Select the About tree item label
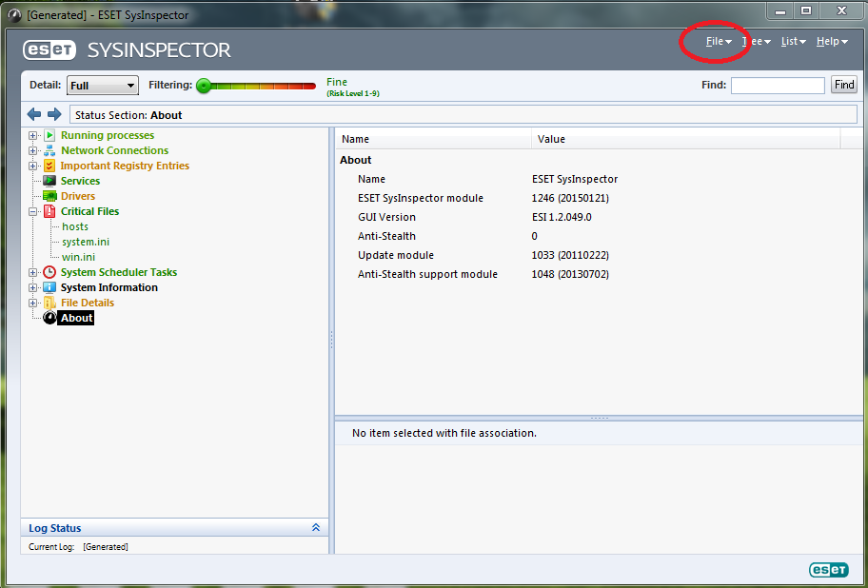The width and height of the screenshot is (868, 588). pos(76,318)
